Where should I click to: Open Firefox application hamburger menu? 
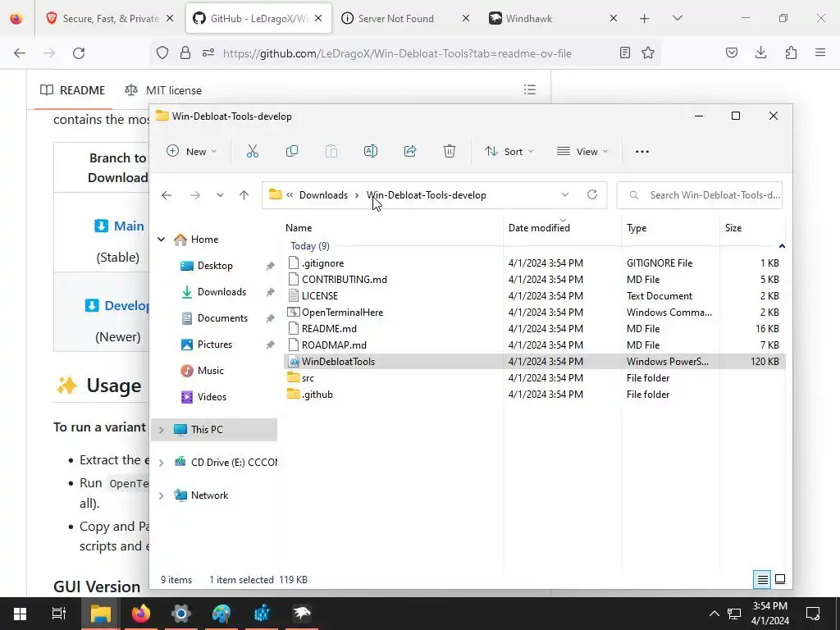point(820,53)
